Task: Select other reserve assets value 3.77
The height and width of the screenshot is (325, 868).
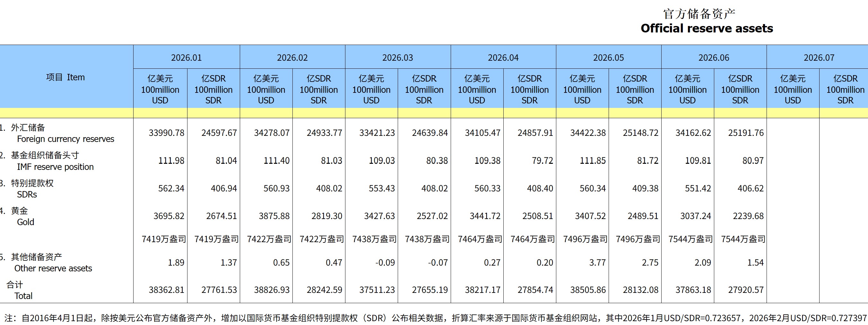Action: (597, 262)
